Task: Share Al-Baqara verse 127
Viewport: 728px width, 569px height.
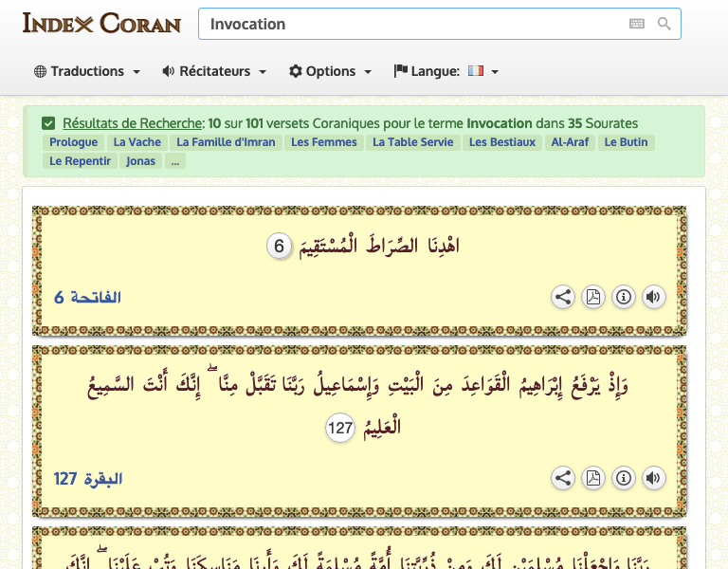Action: point(563,478)
